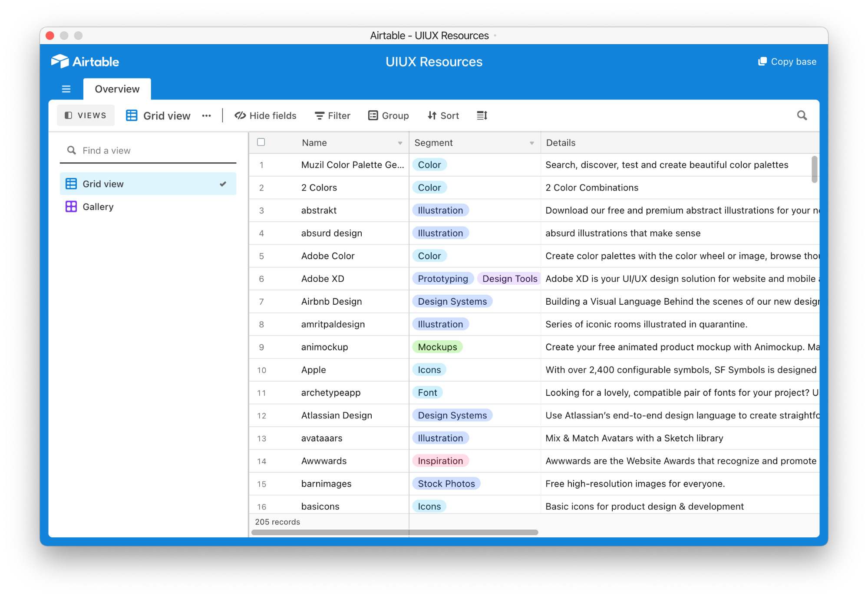Viewport: 868px width, 599px height.
Task: Click the Atlassian Design name cell
Action: click(353, 415)
